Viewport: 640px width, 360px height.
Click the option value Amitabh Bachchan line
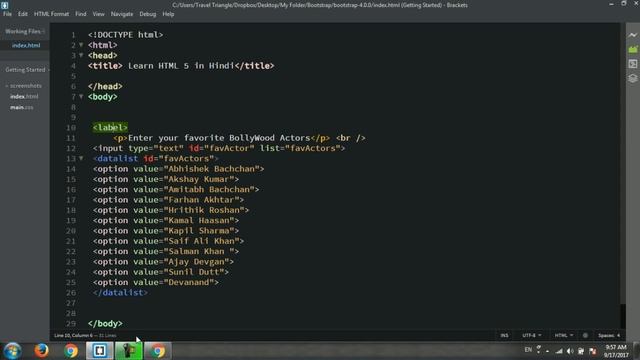tap(176, 189)
